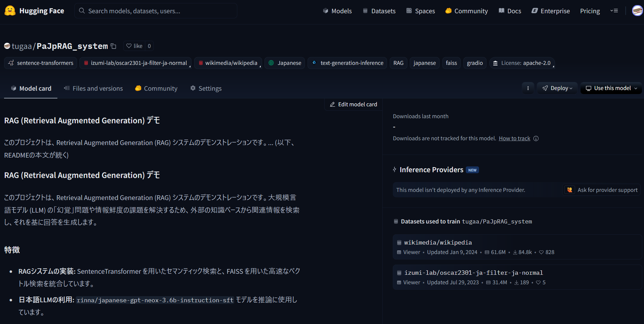Open the Use this model dropdown
The width and height of the screenshot is (644, 324).
611,88
